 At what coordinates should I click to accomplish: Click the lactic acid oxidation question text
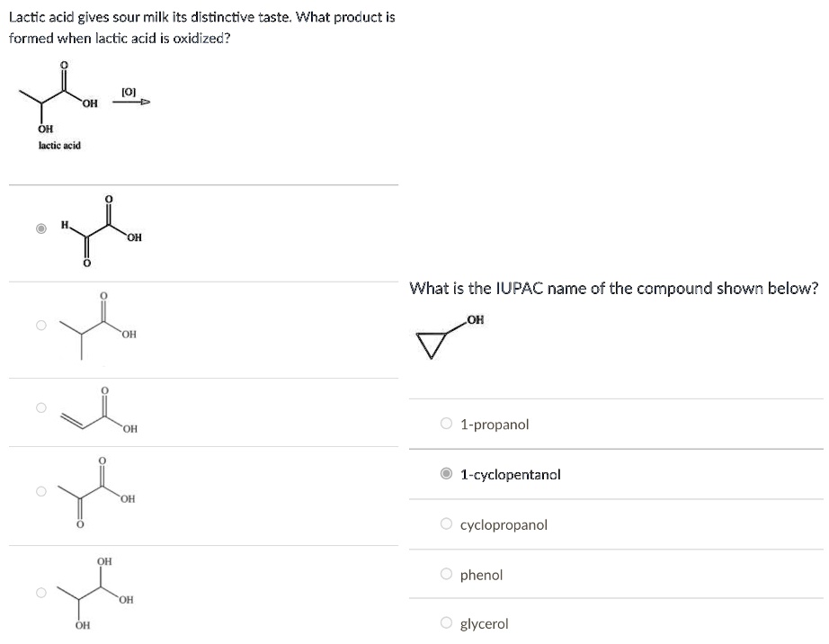pos(201,28)
